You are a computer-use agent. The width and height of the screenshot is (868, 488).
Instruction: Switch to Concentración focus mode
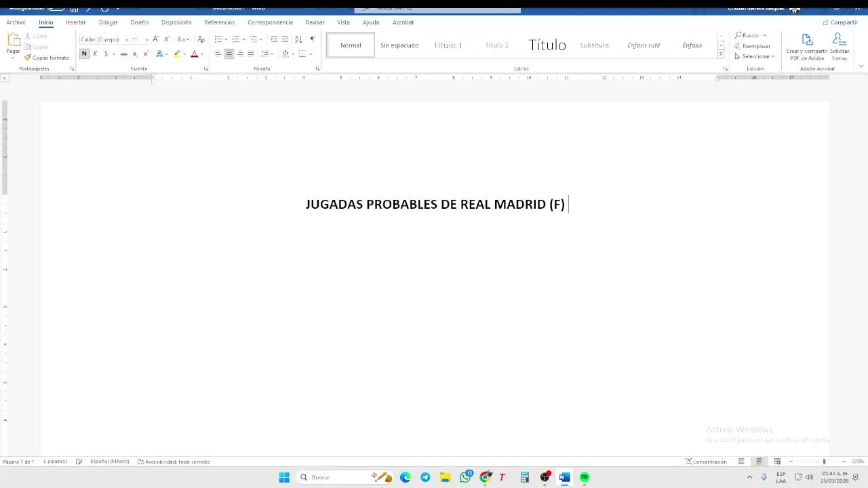706,462
